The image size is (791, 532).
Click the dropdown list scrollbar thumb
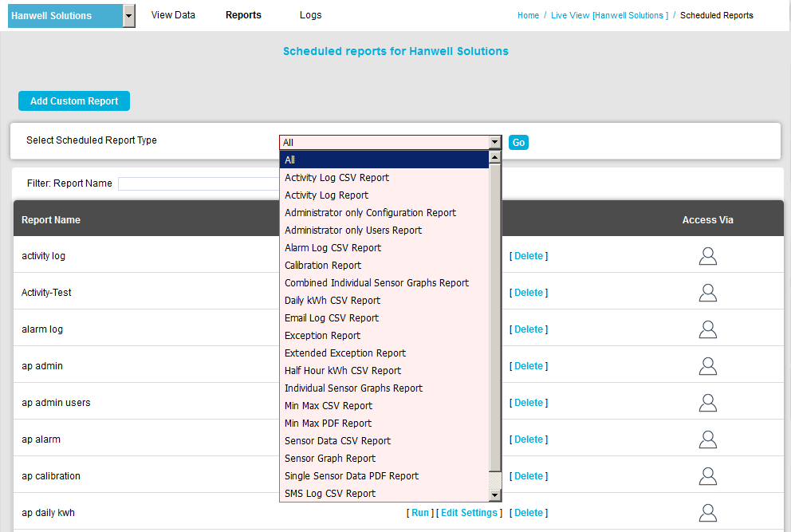[495, 317]
